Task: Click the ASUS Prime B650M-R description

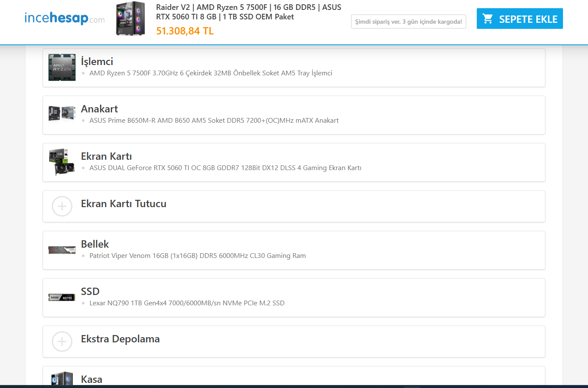Action: [214, 121]
